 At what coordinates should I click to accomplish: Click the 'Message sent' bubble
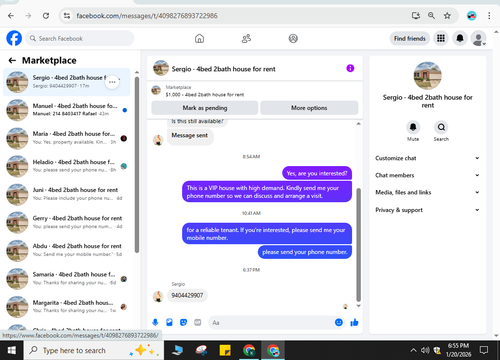pos(190,136)
